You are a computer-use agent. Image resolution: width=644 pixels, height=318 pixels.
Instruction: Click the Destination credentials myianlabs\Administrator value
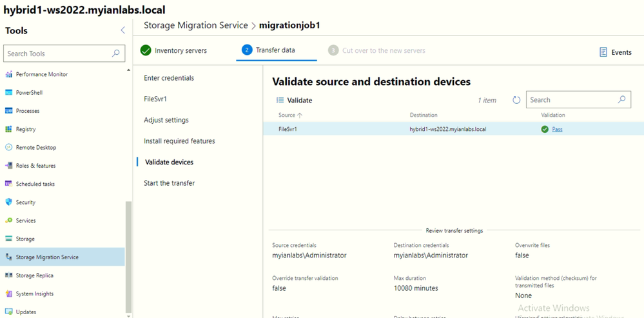click(x=431, y=255)
